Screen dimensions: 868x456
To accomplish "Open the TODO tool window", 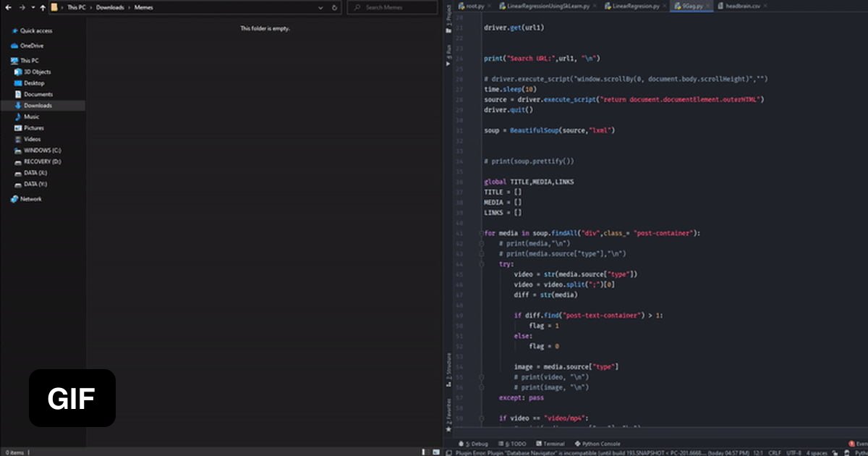I will click(516, 444).
